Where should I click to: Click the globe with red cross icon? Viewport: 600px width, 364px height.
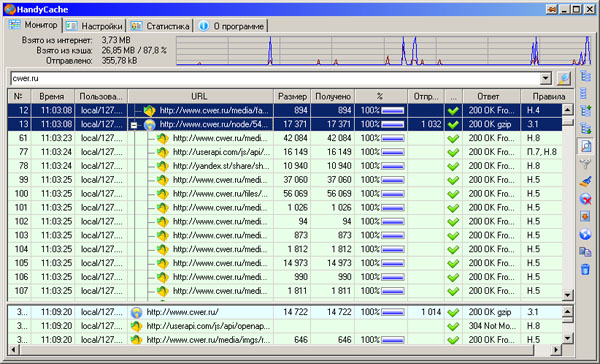(x=585, y=199)
